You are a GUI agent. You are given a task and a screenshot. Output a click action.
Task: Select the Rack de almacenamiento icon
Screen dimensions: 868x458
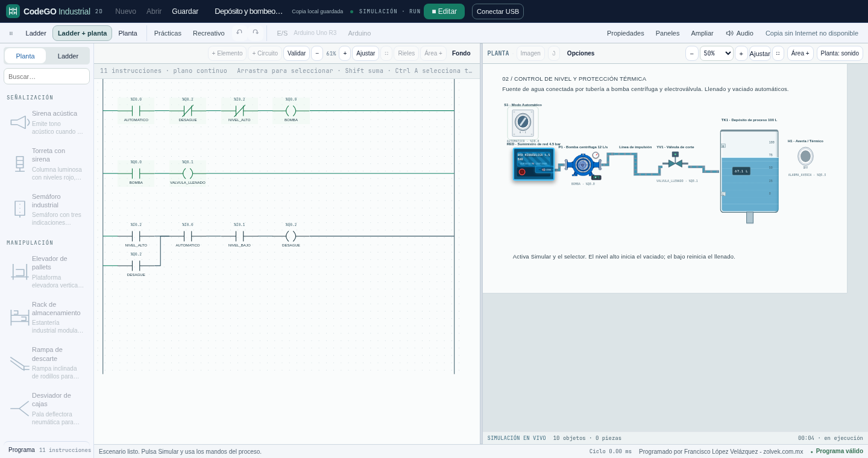point(20,318)
